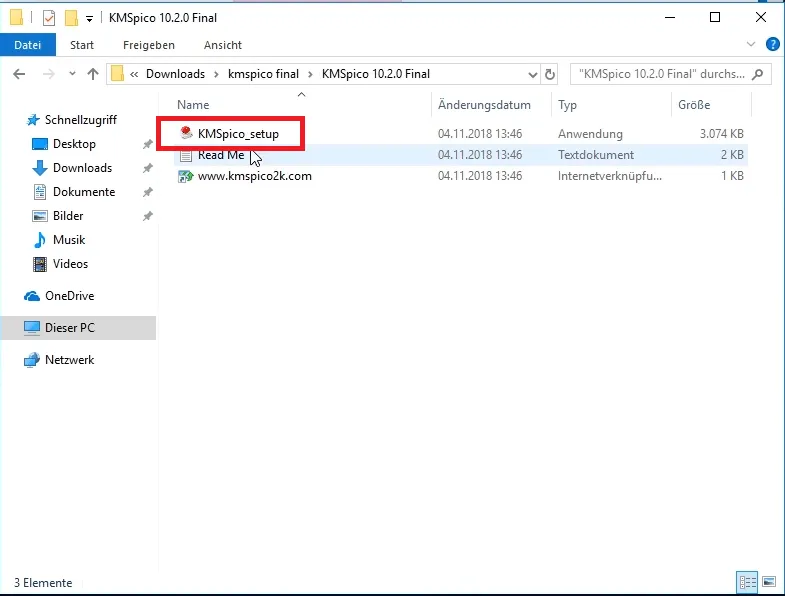Go up one folder level

click(x=93, y=74)
